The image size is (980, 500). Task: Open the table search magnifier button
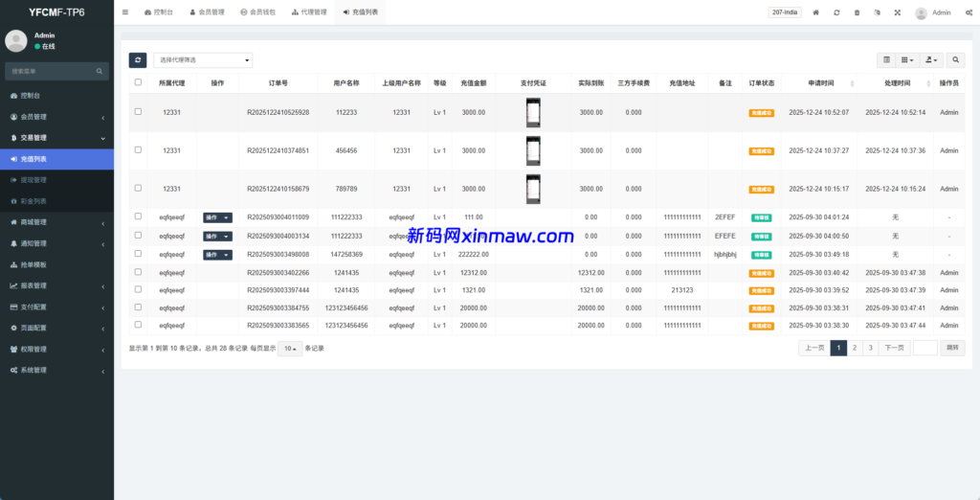[956, 60]
